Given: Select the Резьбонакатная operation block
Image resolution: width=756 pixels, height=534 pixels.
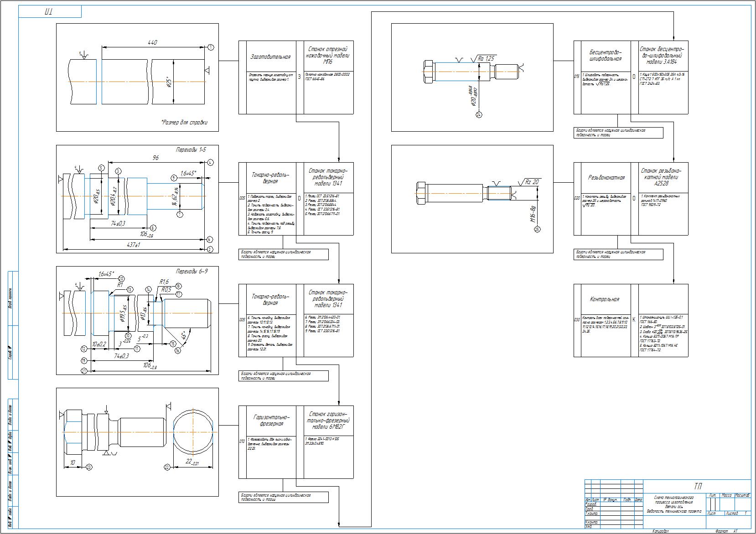Looking at the screenshot, I should pyautogui.click(x=605, y=178).
